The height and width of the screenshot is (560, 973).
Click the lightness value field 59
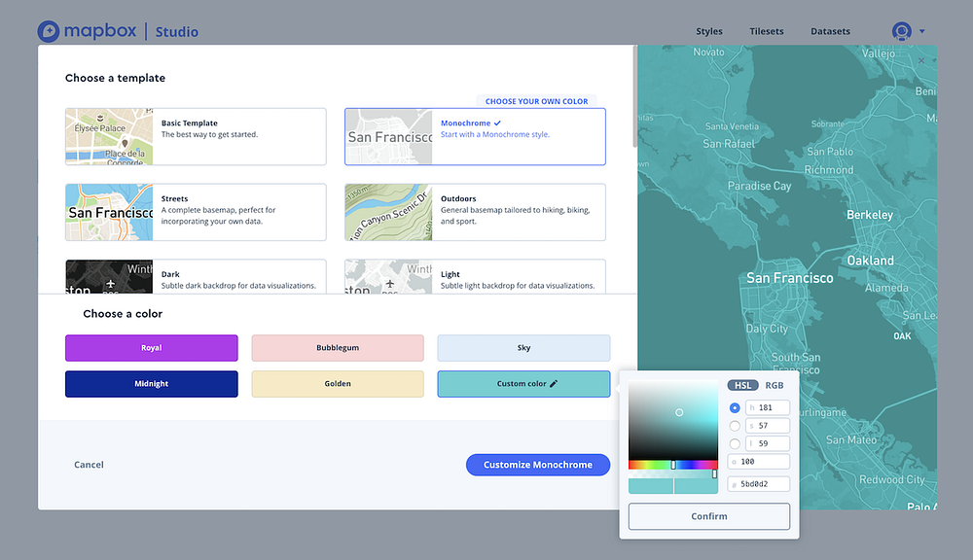[x=768, y=443]
